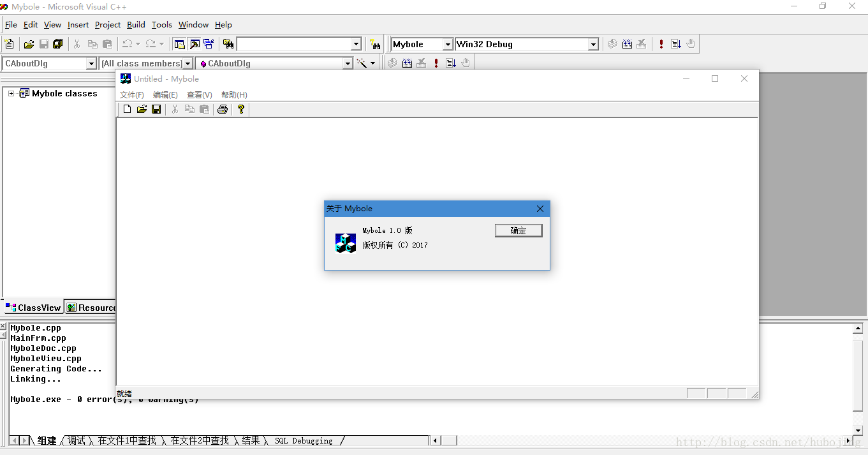
Task: Close the 关于 Mybole dialog
Action: [x=540, y=209]
